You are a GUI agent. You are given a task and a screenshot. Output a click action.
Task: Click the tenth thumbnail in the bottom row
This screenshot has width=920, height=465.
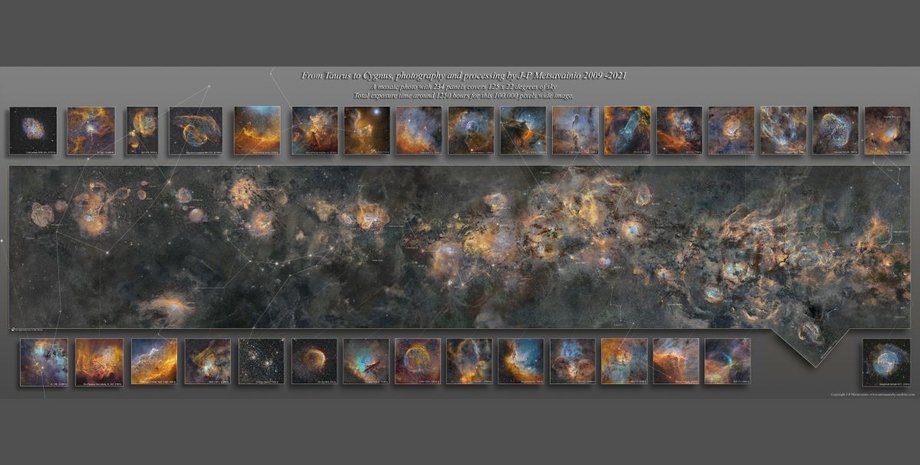pyautogui.click(x=521, y=361)
